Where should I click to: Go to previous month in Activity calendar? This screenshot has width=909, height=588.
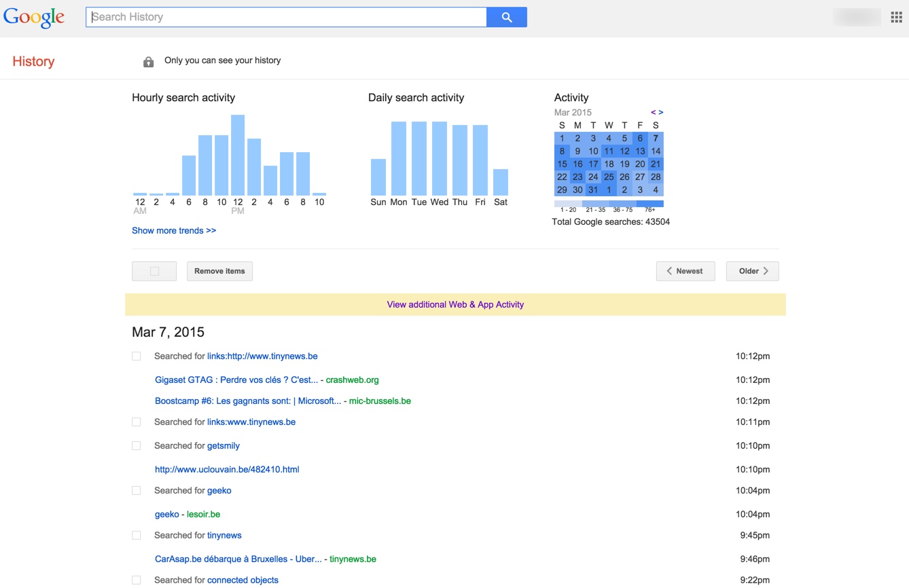[x=653, y=112]
